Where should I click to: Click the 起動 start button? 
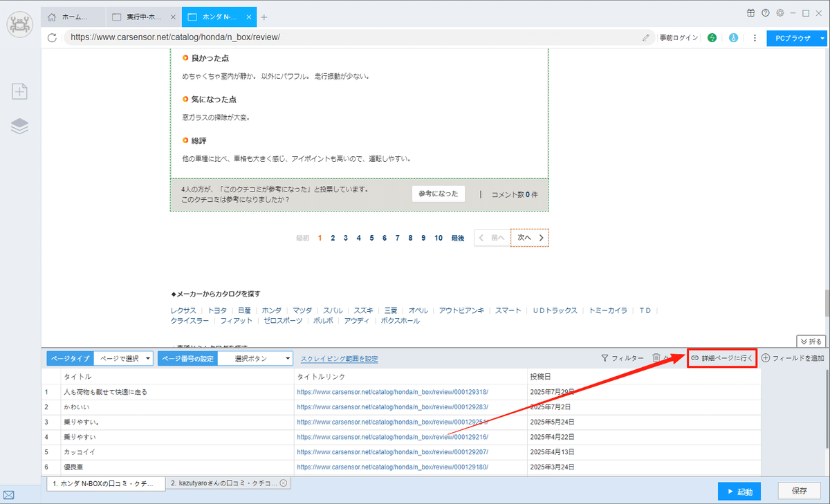coord(739,492)
